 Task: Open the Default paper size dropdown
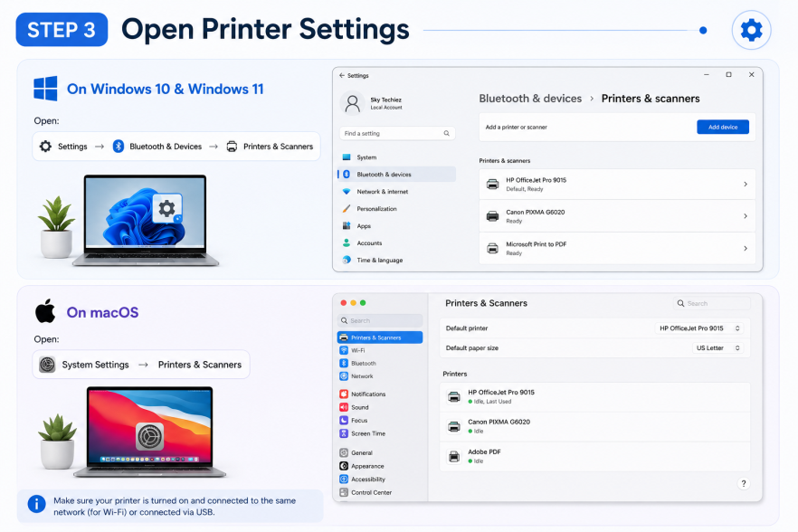(x=717, y=348)
